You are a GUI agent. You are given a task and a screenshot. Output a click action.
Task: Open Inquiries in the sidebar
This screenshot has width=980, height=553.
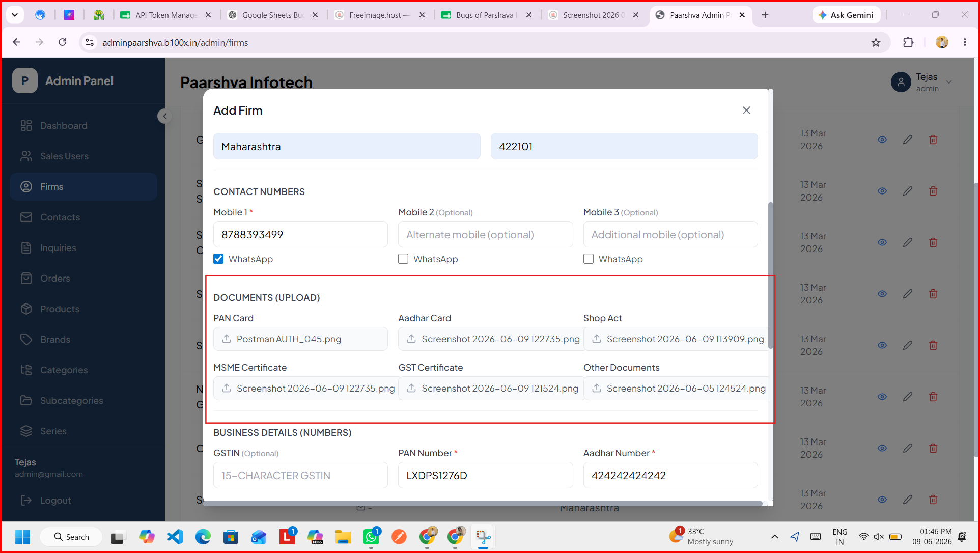[x=83, y=248]
